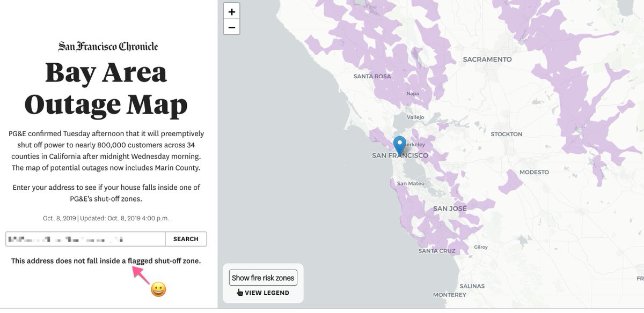Click the hand pointer icon by View Legend
Screen dimensions: 644x313
click(239, 293)
